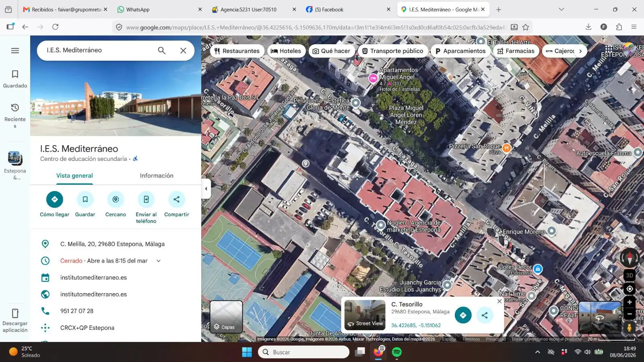Expand the opening hours dropdown
Image resolution: width=644 pixels, height=362 pixels.
(159, 261)
